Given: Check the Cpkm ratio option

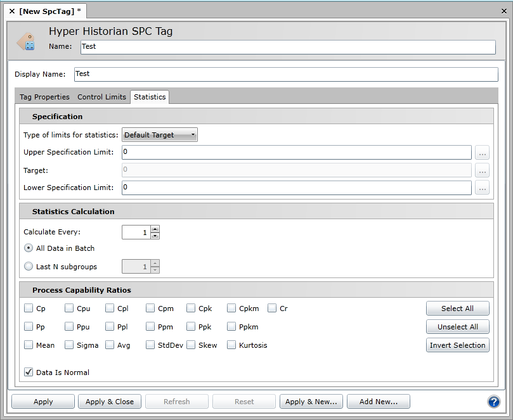Looking at the screenshot, I should 231,309.
